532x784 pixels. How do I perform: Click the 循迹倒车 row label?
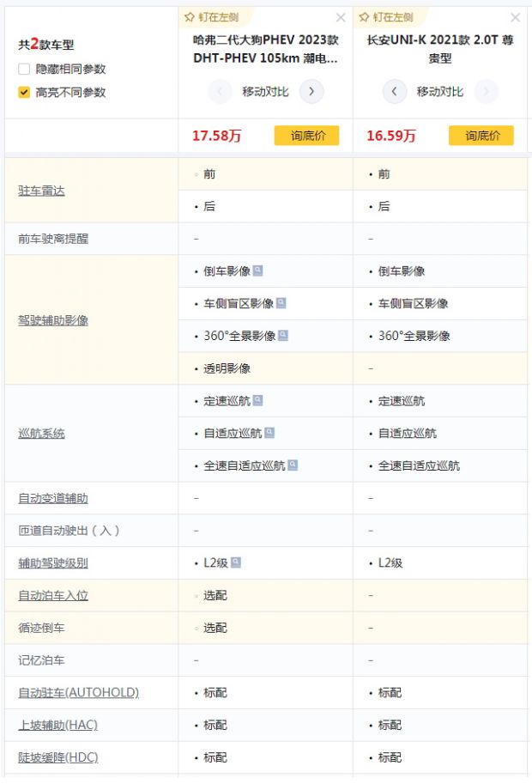[x=41, y=628]
